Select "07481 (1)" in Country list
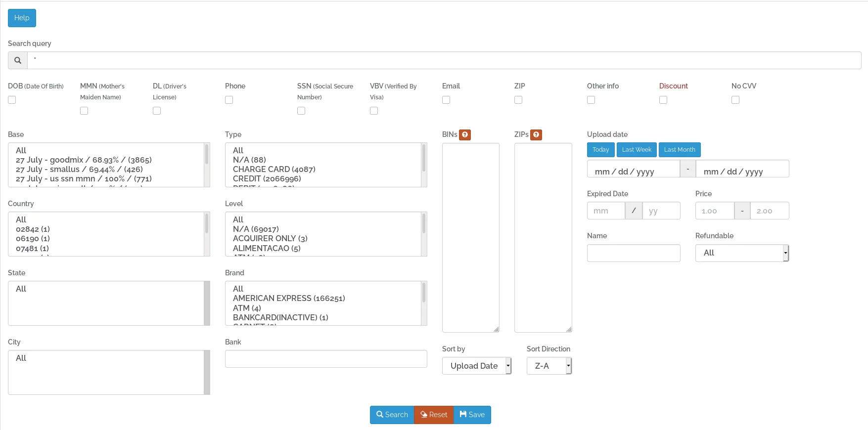The image size is (868, 430). 106,248
